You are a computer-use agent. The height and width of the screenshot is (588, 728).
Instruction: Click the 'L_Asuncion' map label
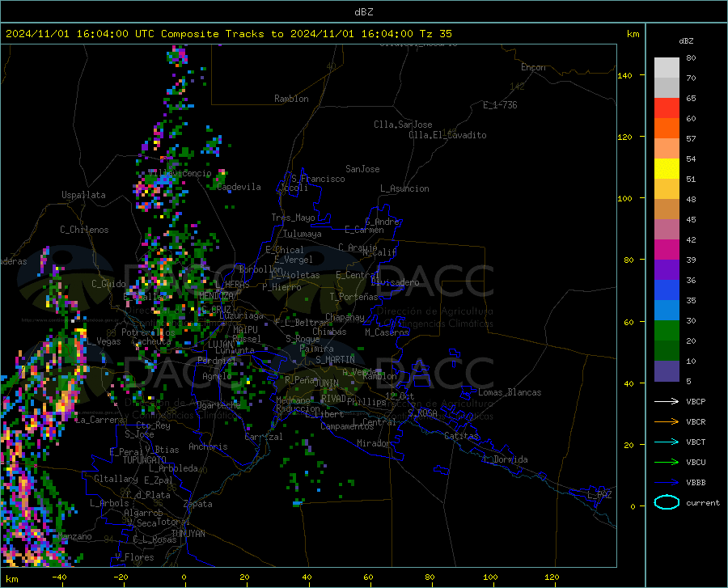tap(404, 188)
